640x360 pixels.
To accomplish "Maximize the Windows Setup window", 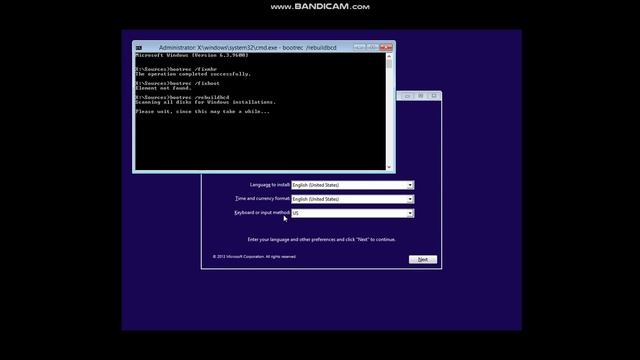I will [x=420, y=96].
